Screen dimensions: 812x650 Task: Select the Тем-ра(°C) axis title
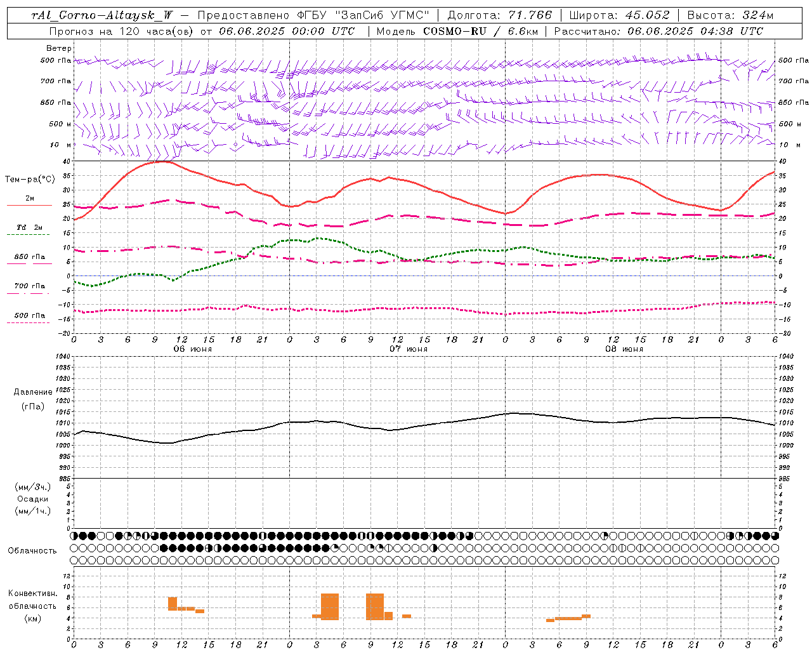[x=30, y=180]
